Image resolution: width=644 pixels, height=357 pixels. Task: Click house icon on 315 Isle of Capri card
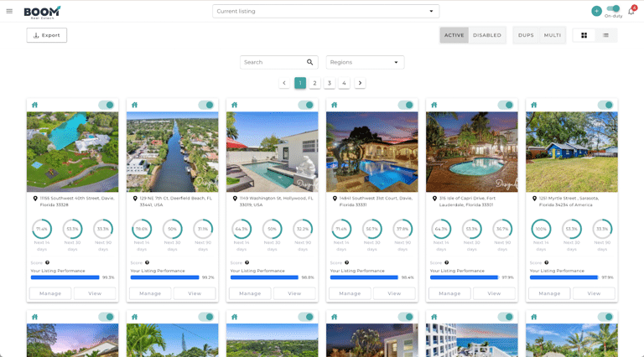[434, 105]
